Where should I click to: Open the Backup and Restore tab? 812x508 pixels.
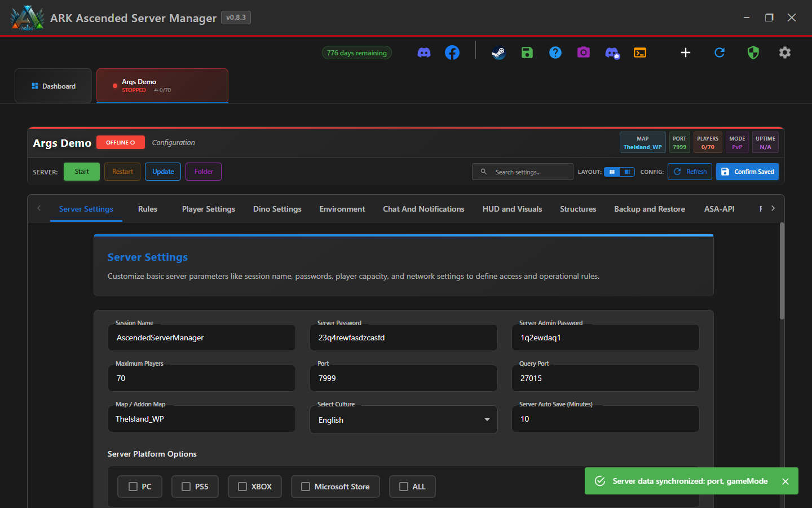650,209
